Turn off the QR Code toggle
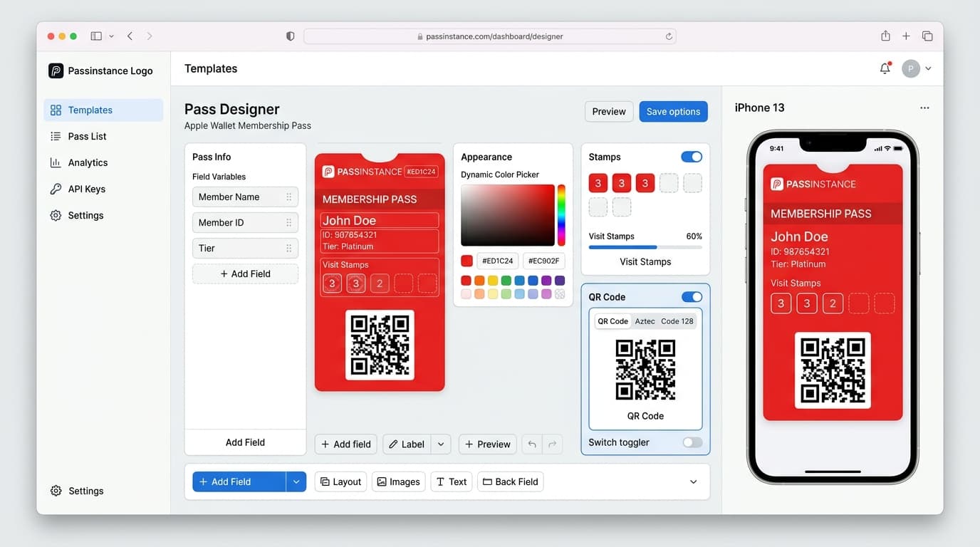This screenshot has width=980, height=547. pyautogui.click(x=692, y=297)
